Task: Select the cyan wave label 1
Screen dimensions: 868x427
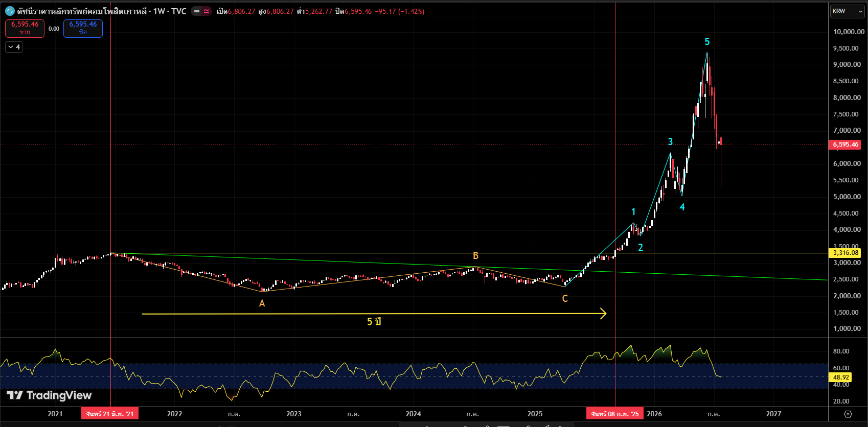Action: (x=633, y=212)
